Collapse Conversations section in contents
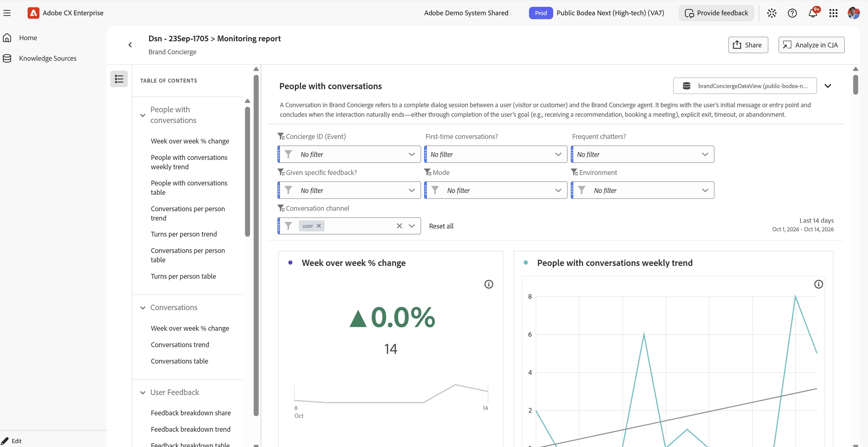Image resolution: width=868 pixels, height=447 pixels. tap(143, 308)
